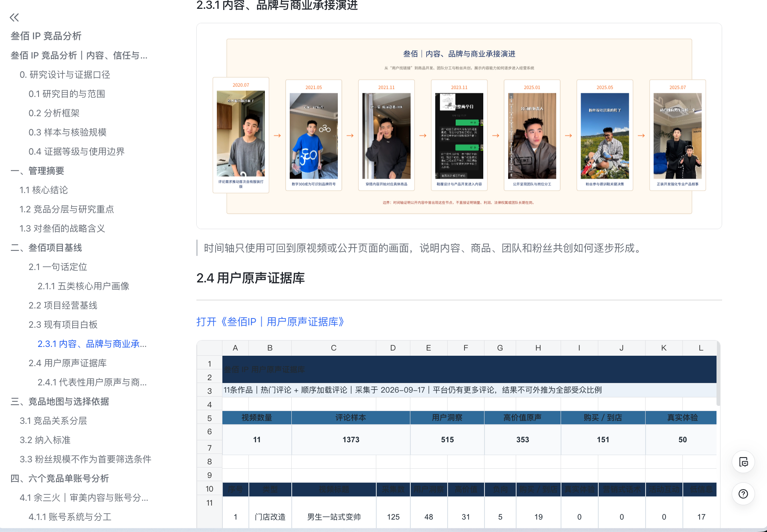Open outline item 2.1.1 五类核心用户画像

coord(83,286)
